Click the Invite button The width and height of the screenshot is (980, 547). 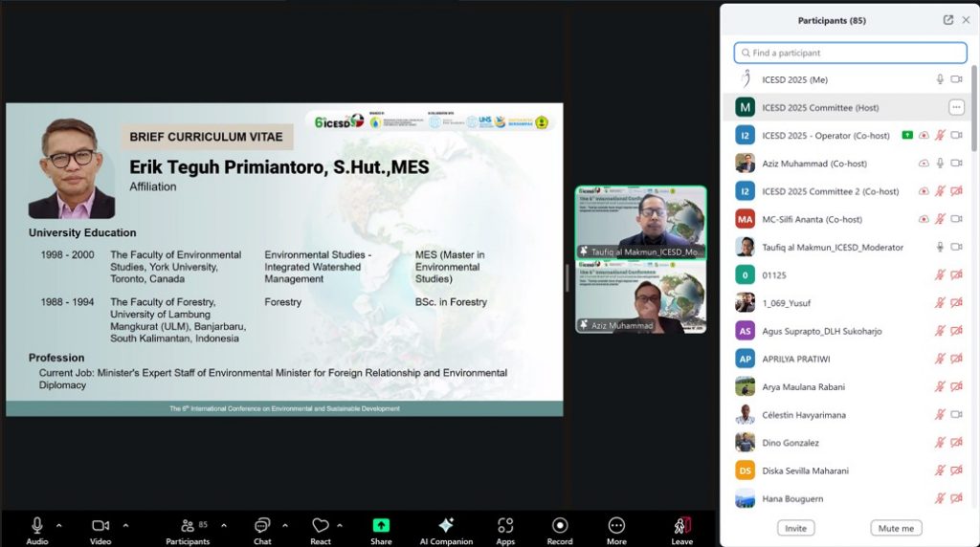[x=795, y=528]
